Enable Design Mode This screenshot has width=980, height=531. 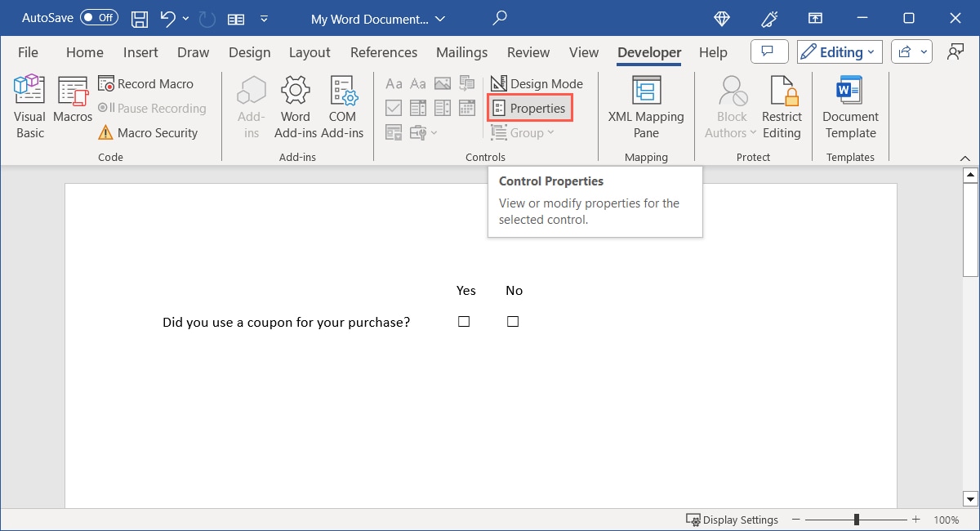(537, 83)
